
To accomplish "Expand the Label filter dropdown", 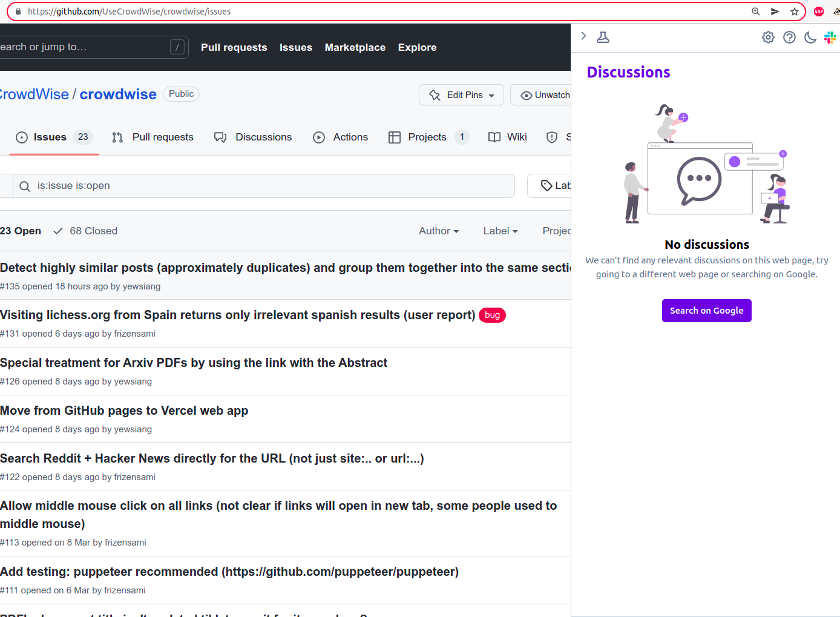I will [500, 231].
